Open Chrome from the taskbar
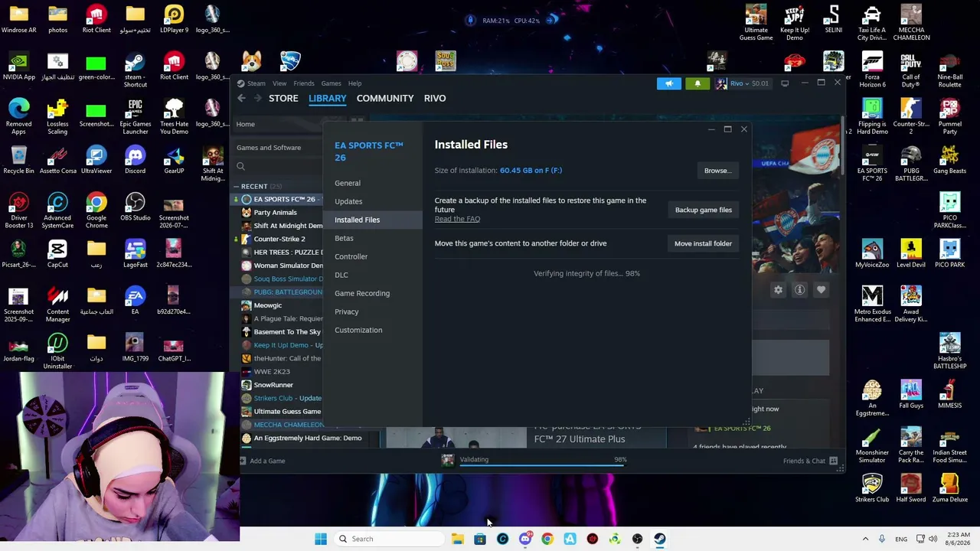980x551 pixels. coord(547,539)
